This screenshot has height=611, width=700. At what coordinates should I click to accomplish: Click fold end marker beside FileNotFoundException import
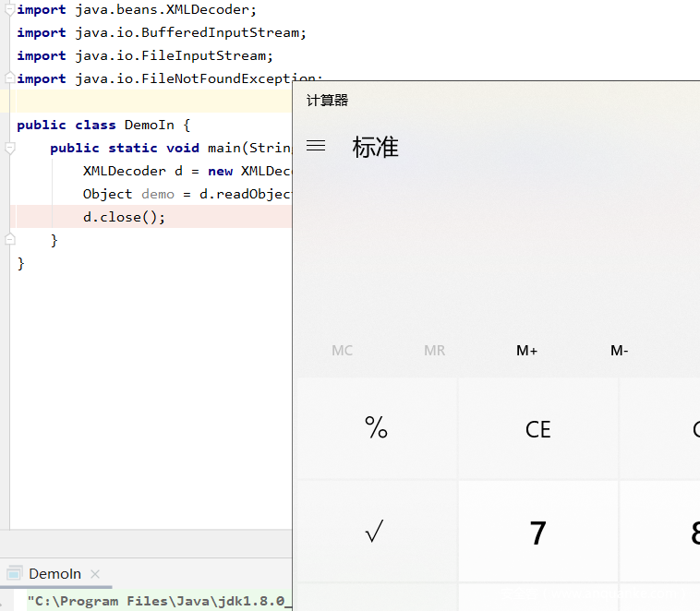(10, 78)
